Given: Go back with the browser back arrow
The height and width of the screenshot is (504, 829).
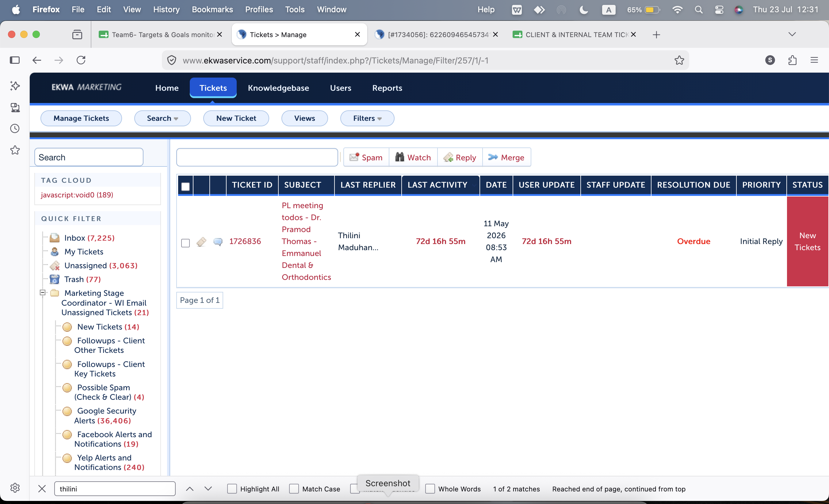Looking at the screenshot, I should click(37, 60).
